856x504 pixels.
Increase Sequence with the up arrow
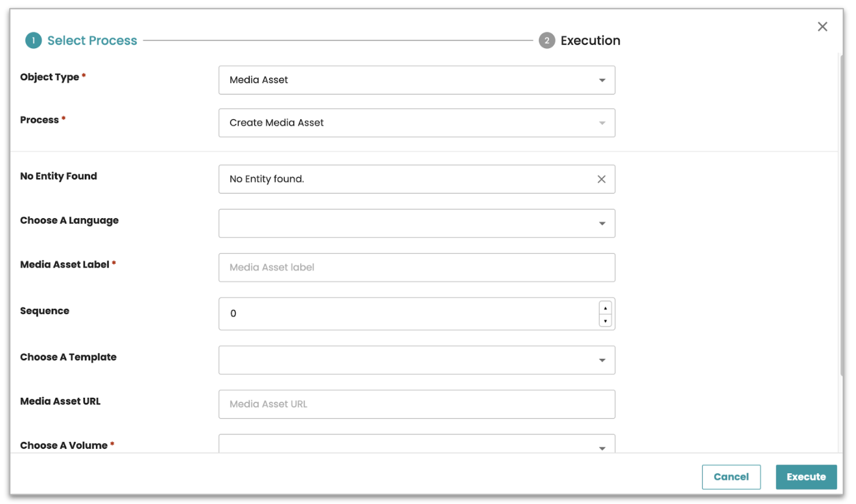(605, 308)
